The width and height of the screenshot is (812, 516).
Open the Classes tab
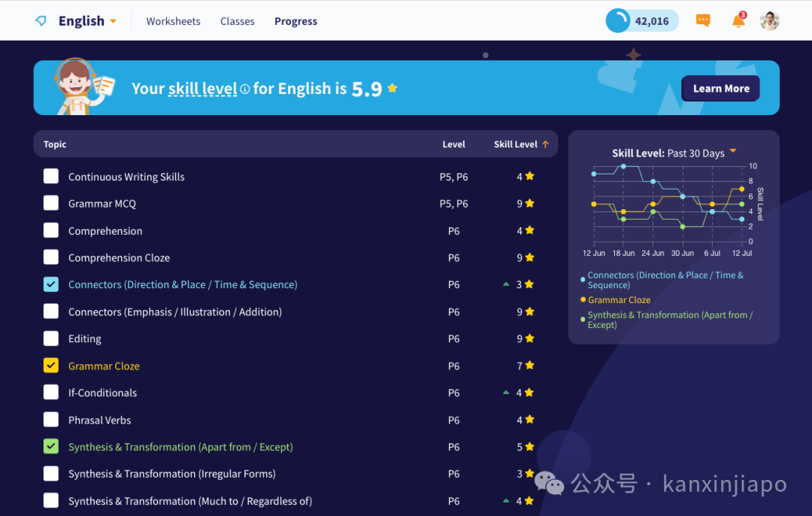237,21
